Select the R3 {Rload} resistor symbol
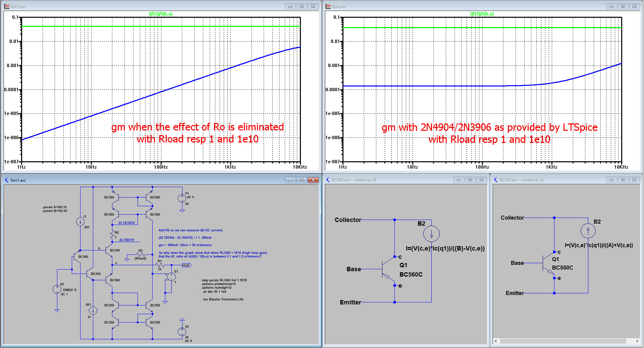The width and height of the screenshot is (644, 348). pyautogui.click(x=141, y=255)
